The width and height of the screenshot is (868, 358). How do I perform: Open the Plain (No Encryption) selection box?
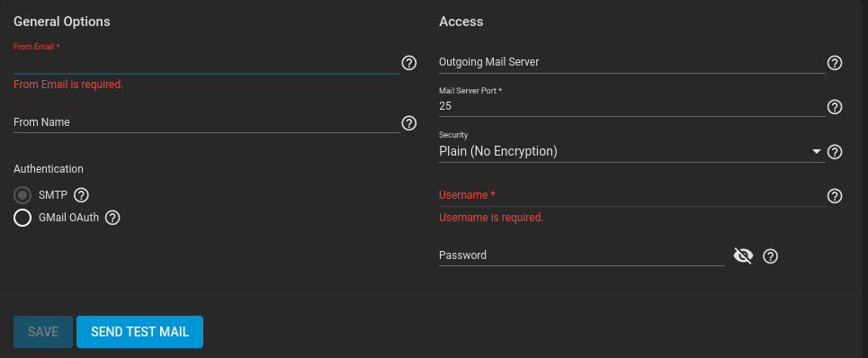coord(631,151)
